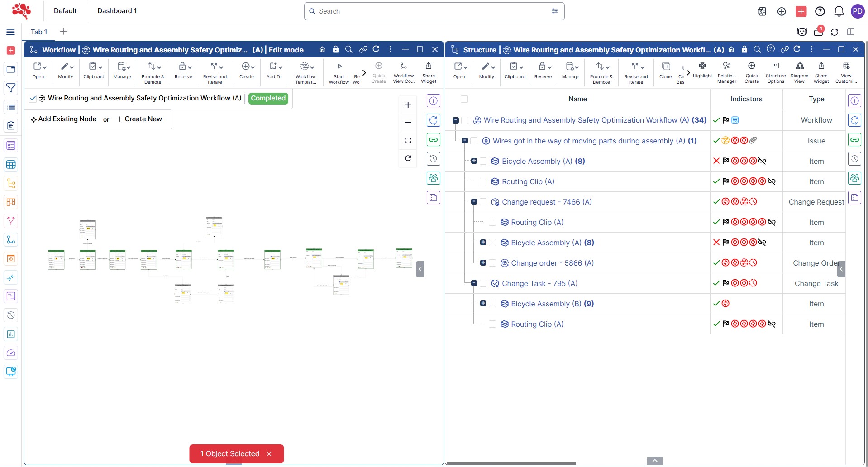Click Share Widget in Workflow toolbar
This screenshot has width=868, height=467.
tap(428, 72)
